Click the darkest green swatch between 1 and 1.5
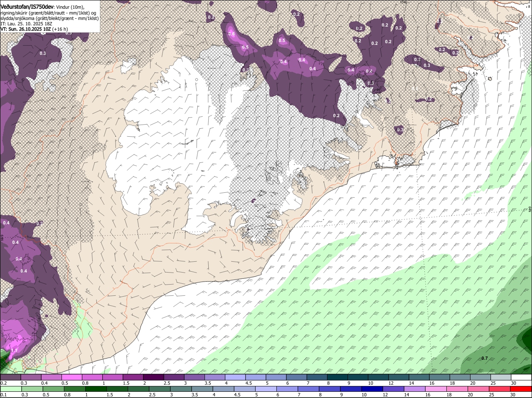The image size is (532, 398). pos(96,389)
